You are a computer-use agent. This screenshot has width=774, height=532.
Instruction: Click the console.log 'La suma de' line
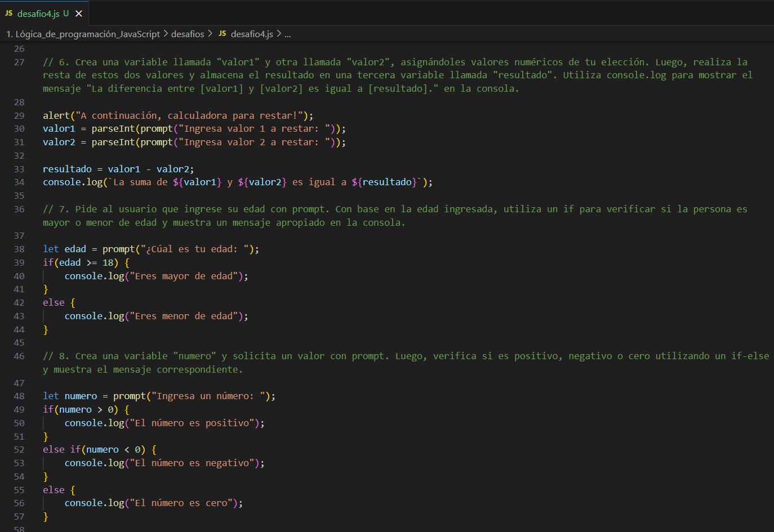(x=238, y=182)
